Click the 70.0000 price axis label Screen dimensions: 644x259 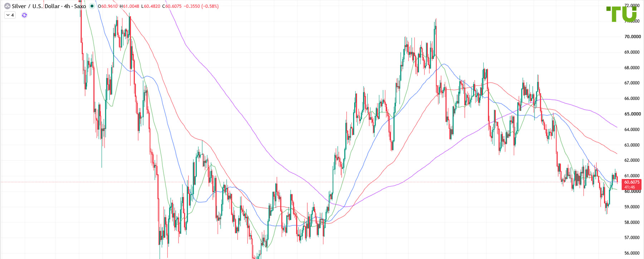click(633, 36)
